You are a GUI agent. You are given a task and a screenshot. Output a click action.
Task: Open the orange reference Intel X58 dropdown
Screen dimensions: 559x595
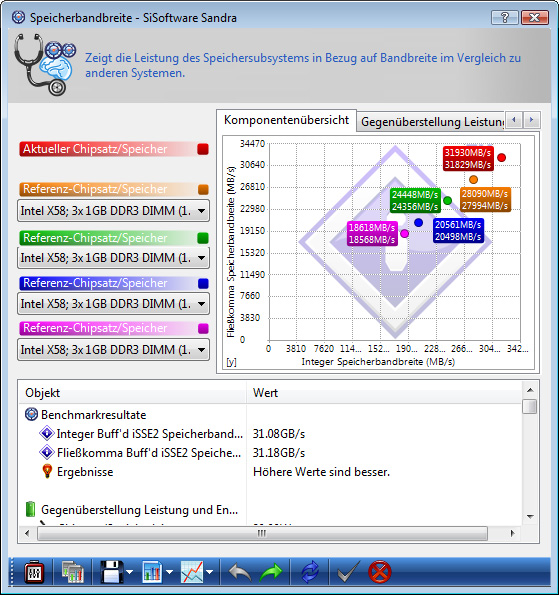[113, 211]
